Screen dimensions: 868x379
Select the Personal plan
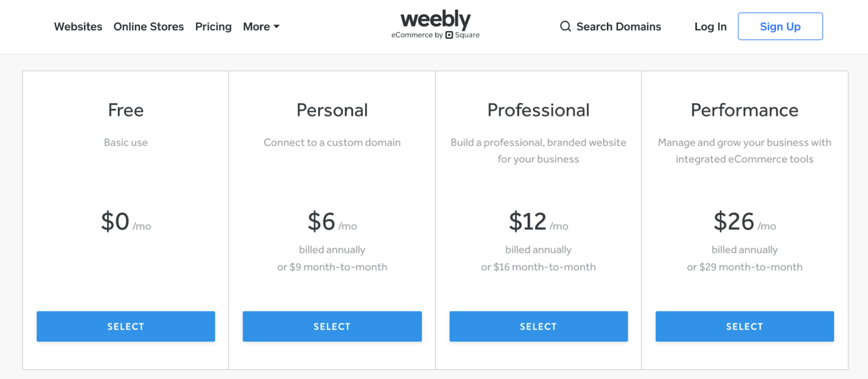[332, 326]
